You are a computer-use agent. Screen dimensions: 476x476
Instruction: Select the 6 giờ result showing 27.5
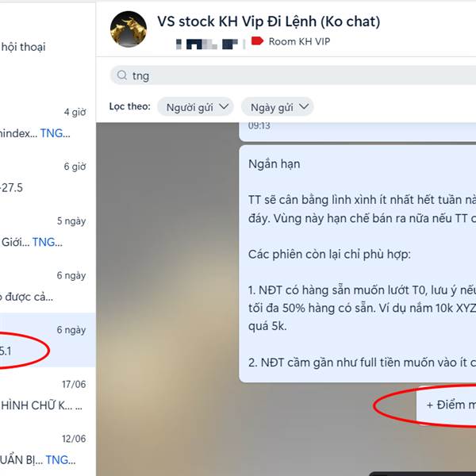(48, 177)
